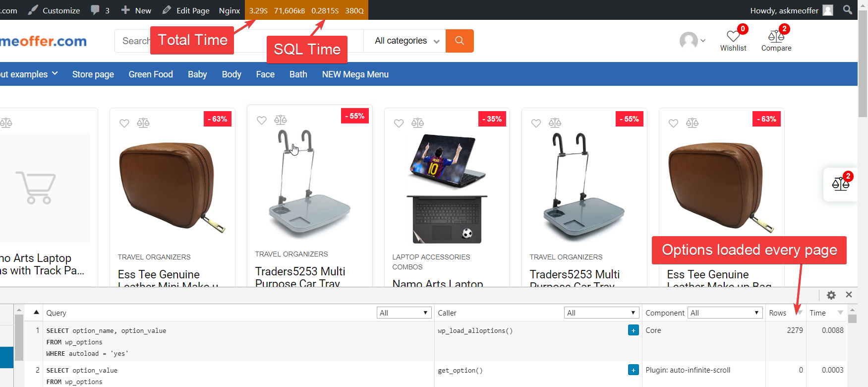Expand caller stack for get_option()
Image resolution: width=868 pixels, height=387 pixels.
[633, 370]
